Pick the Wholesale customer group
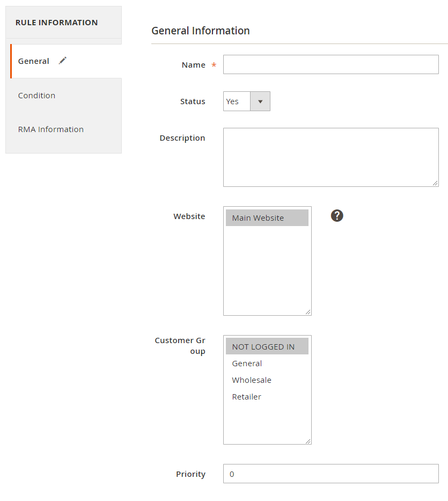The image size is (448, 501). tap(252, 380)
